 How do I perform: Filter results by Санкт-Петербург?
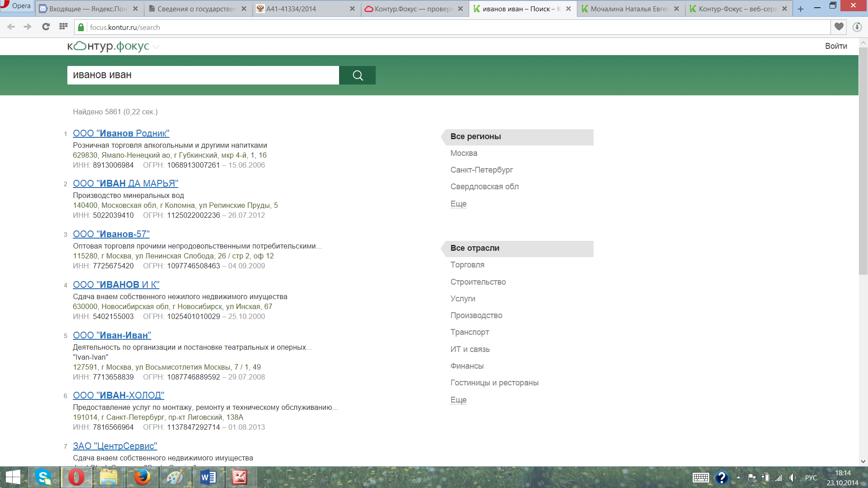481,170
